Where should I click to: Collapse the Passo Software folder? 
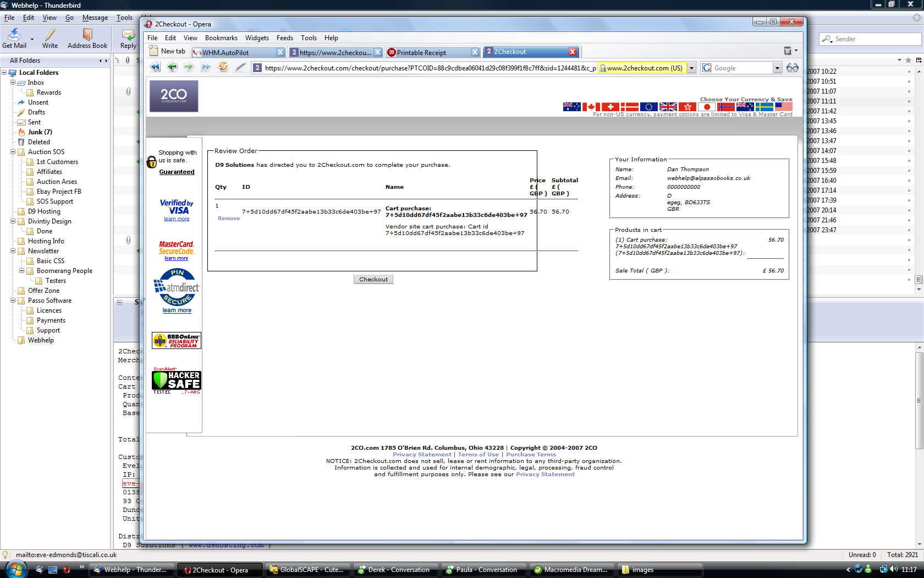tap(13, 301)
